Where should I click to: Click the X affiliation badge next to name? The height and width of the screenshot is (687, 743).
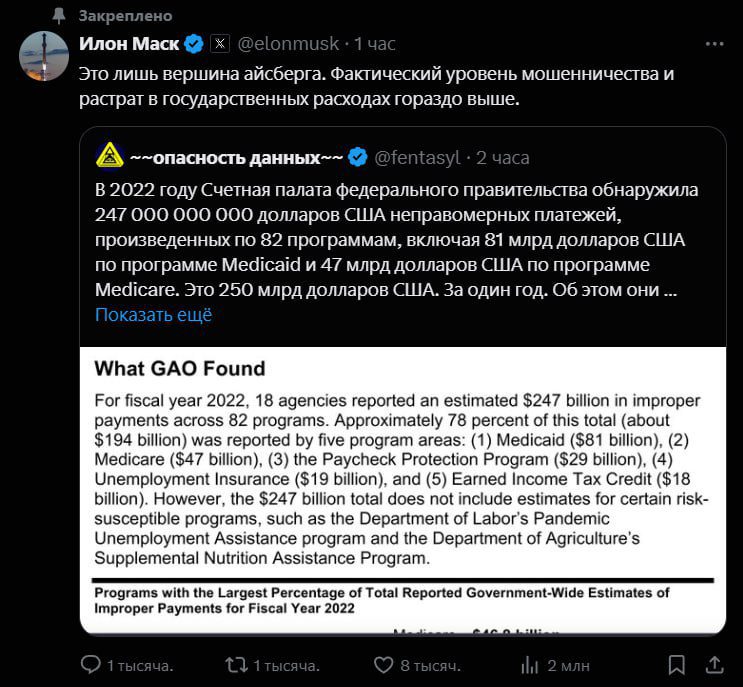220,44
